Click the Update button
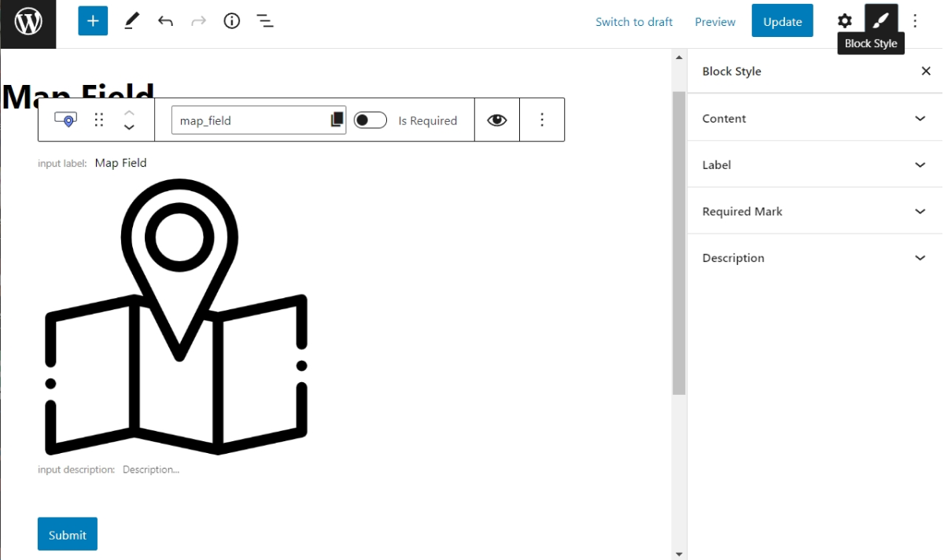Screen dimensions: 944x560 (x=782, y=21)
